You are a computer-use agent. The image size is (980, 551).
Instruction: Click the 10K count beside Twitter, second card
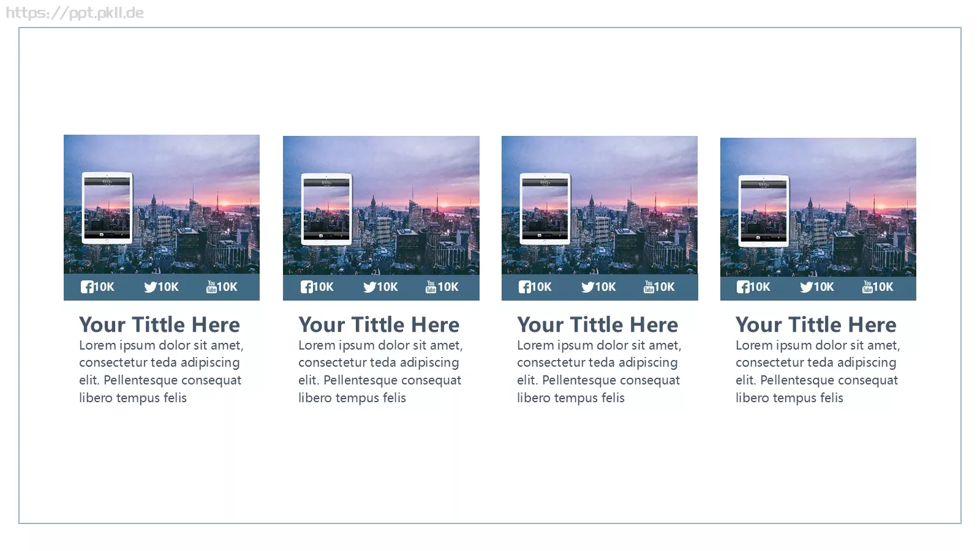point(387,287)
